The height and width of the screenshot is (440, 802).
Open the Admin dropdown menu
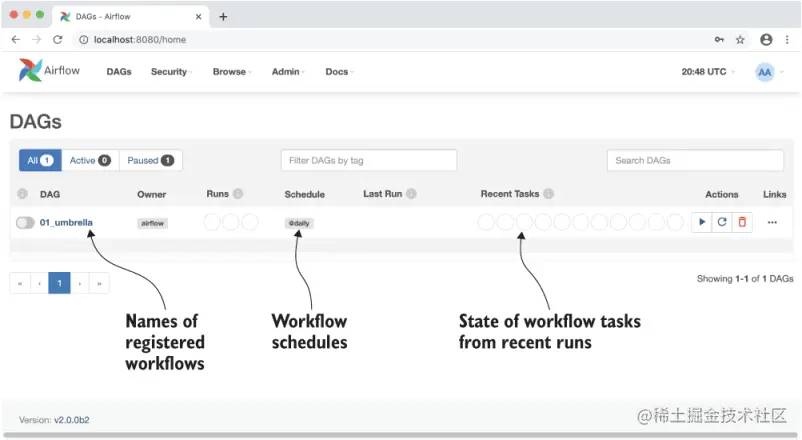tap(287, 72)
